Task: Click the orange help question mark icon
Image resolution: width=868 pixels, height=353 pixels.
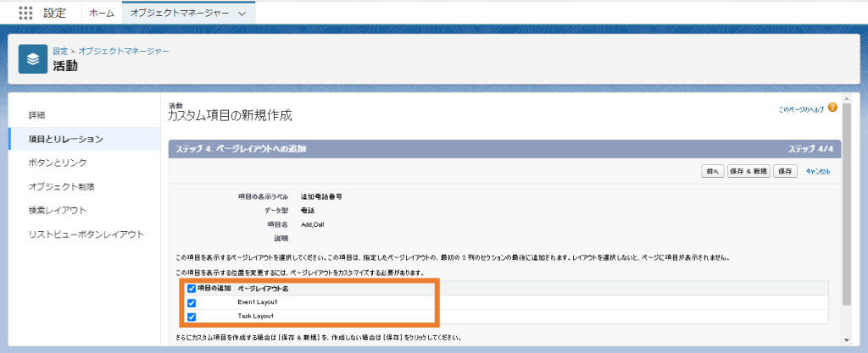Action: [832, 109]
